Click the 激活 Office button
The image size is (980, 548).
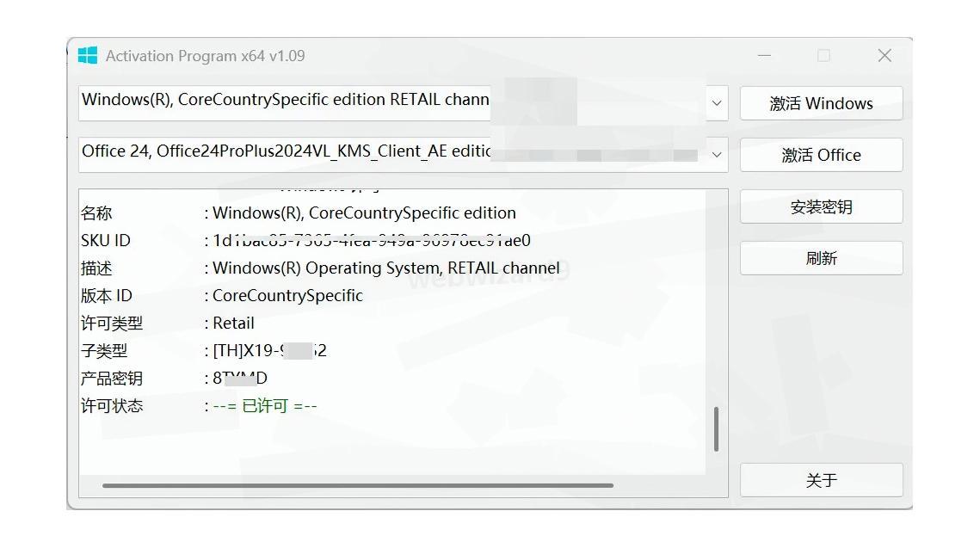(x=821, y=155)
